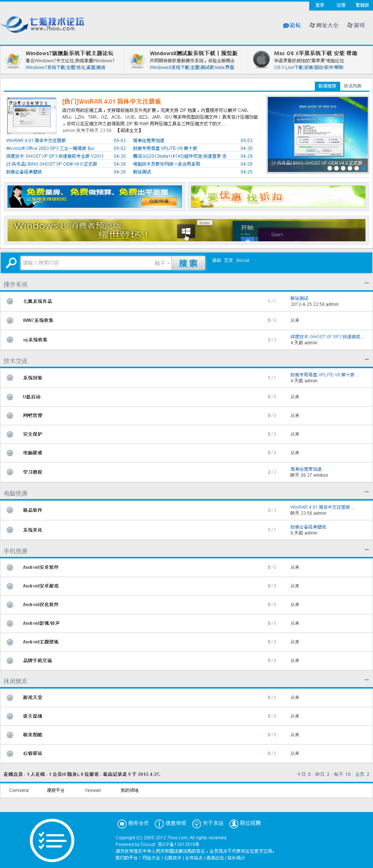Click the 站长统计 footer link

[x=236, y=858]
